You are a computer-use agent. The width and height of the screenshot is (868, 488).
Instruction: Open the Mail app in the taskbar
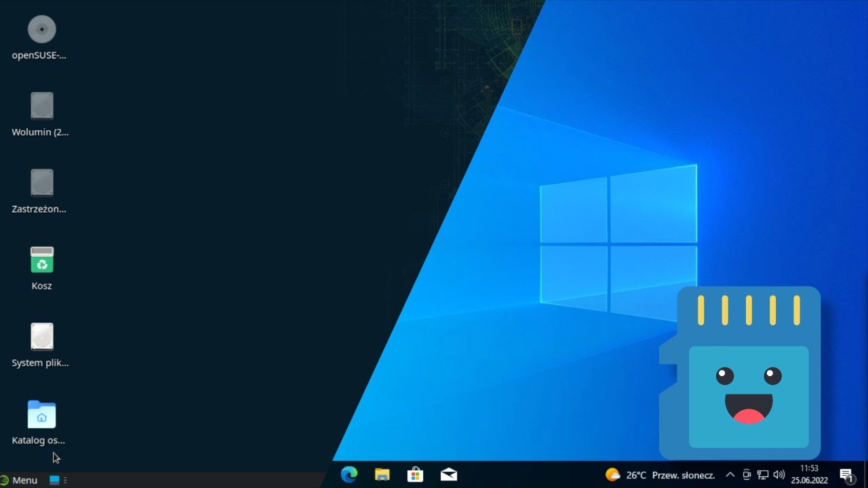[448, 474]
